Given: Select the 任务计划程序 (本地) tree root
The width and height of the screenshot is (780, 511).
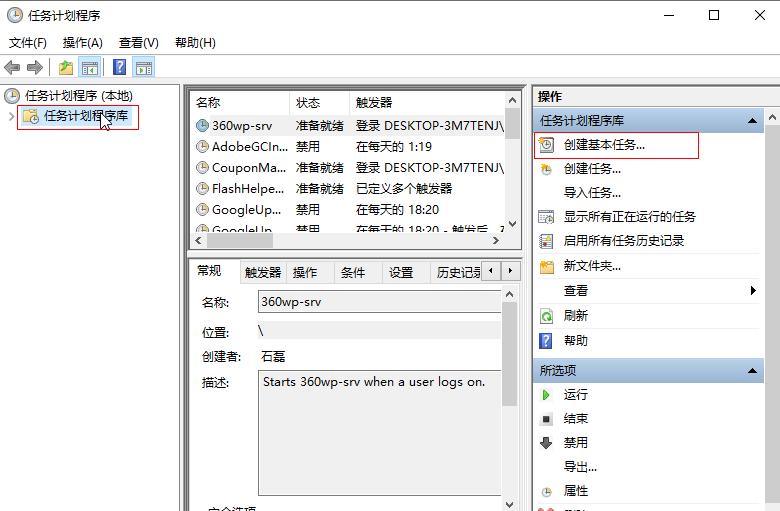Looking at the screenshot, I should (79, 96).
